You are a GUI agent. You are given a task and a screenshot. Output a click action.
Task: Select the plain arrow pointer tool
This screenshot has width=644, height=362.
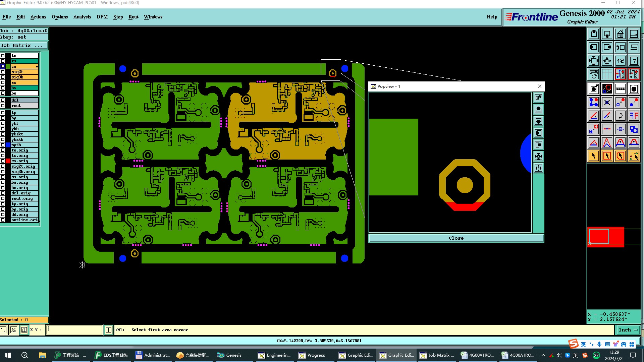593,156
